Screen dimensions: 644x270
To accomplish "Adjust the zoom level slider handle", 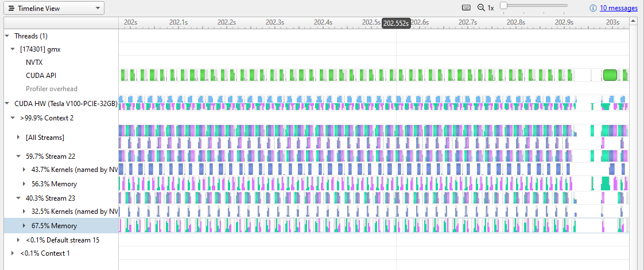I will click(x=503, y=5).
